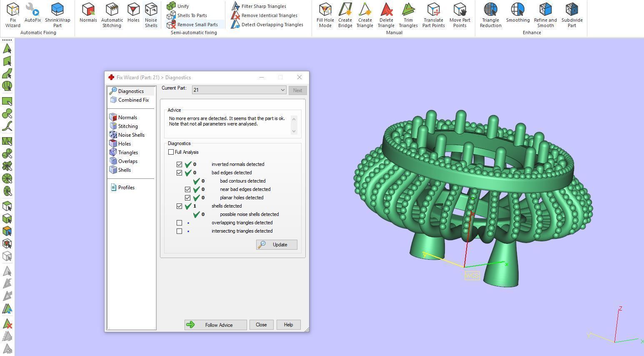This screenshot has height=356, width=644.
Task: Open Triangles page in wizard sidebar
Action: [x=128, y=153]
